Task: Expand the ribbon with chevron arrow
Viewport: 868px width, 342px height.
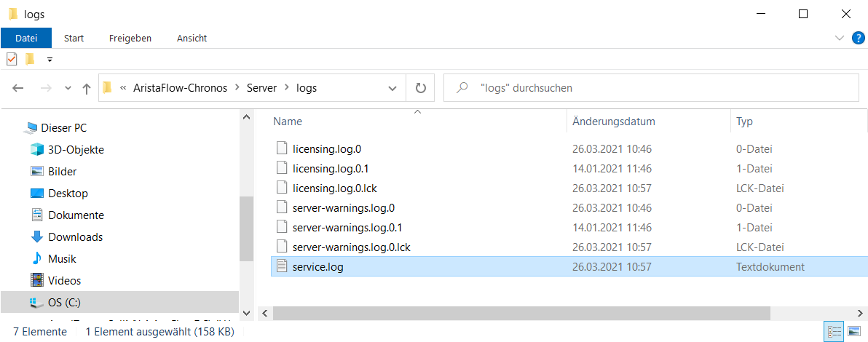Action: (839, 38)
